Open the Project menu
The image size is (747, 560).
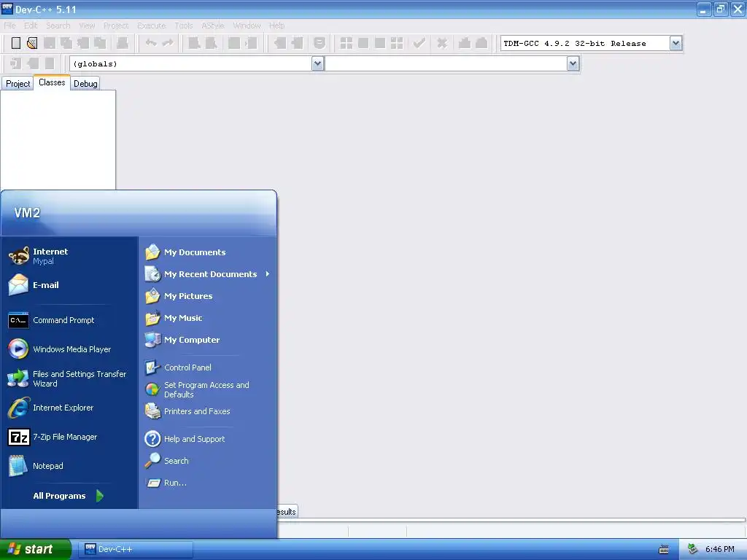point(116,26)
